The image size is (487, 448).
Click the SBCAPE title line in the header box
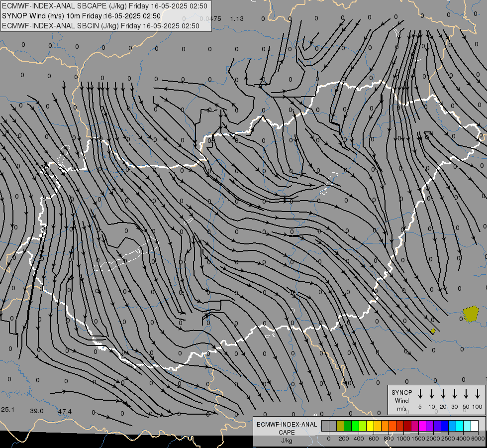(104, 6)
